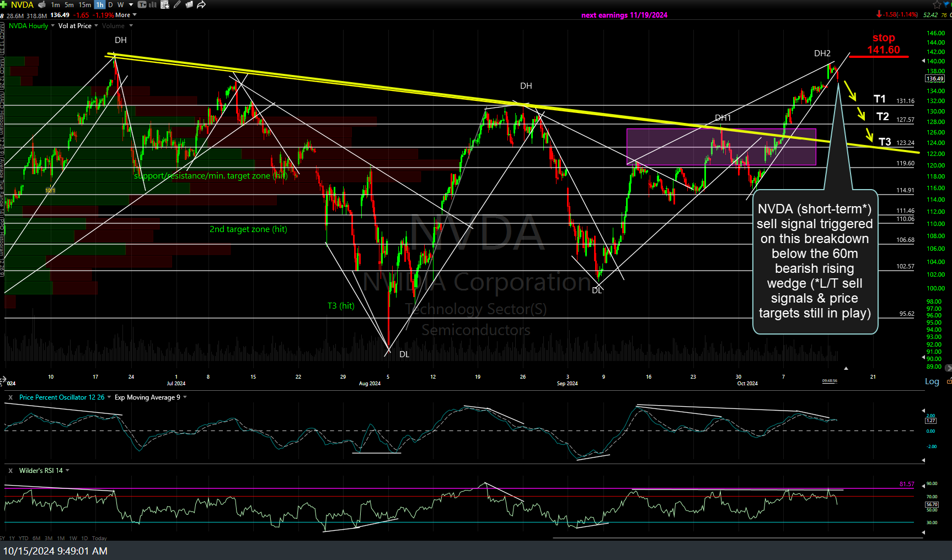
Task: Select the 5m timeframe
Action: pos(69,4)
